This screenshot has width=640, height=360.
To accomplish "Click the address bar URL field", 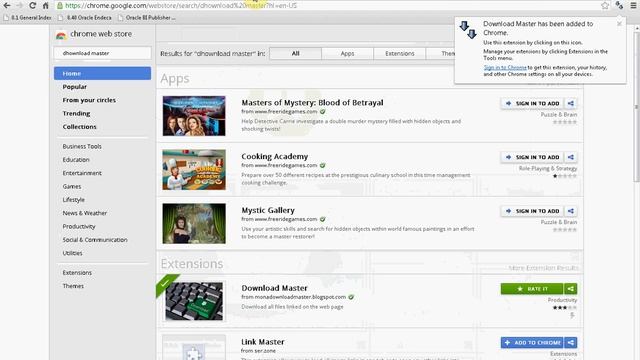I will click(327, 6).
